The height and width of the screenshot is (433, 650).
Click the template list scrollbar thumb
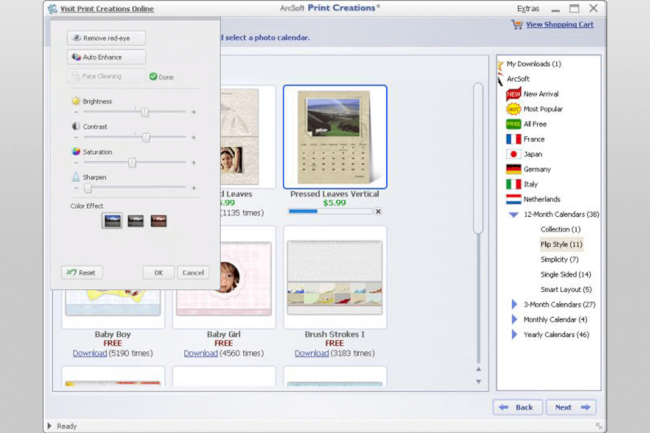(478, 158)
